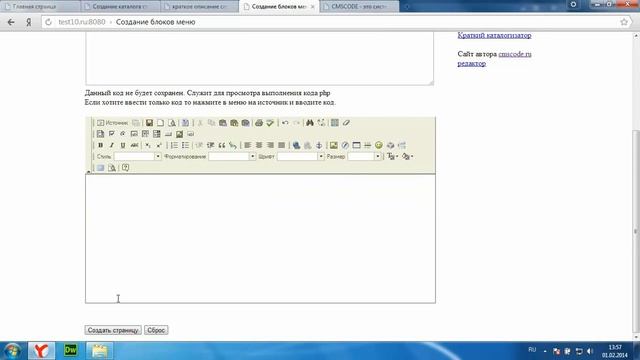Switch to the Создание каталога browser tab

click(x=120, y=7)
